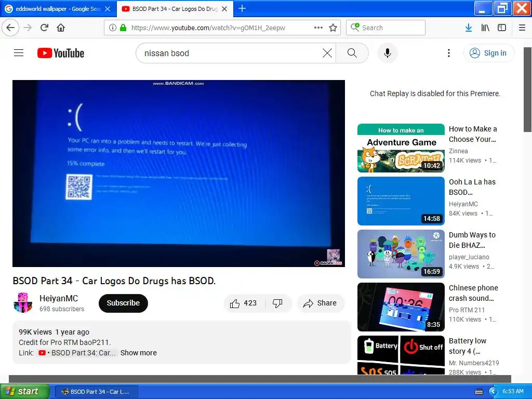Open the Firefox hamburger menu
This screenshot has width=532, height=399.
pos(522,28)
